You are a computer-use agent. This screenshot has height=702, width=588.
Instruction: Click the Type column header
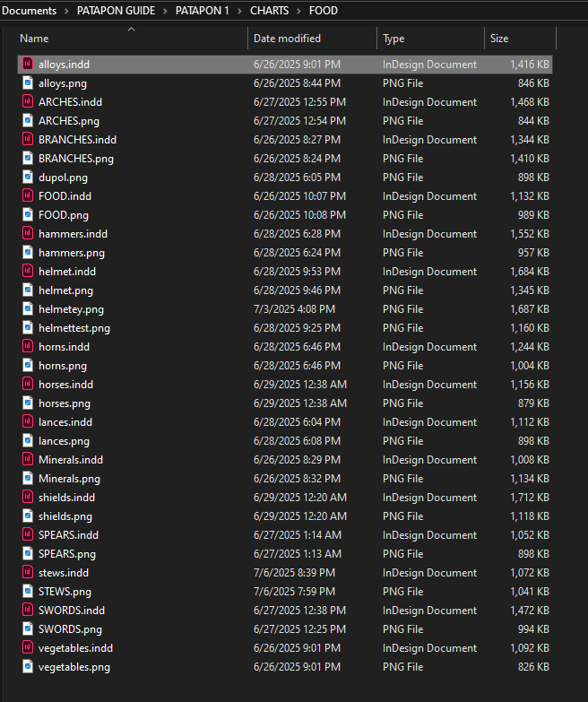(x=393, y=39)
